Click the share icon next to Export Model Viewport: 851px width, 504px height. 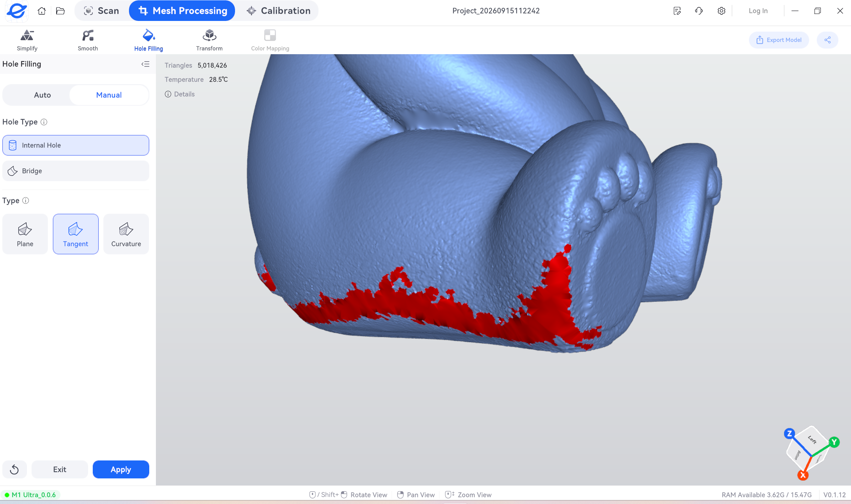[x=827, y=40]
